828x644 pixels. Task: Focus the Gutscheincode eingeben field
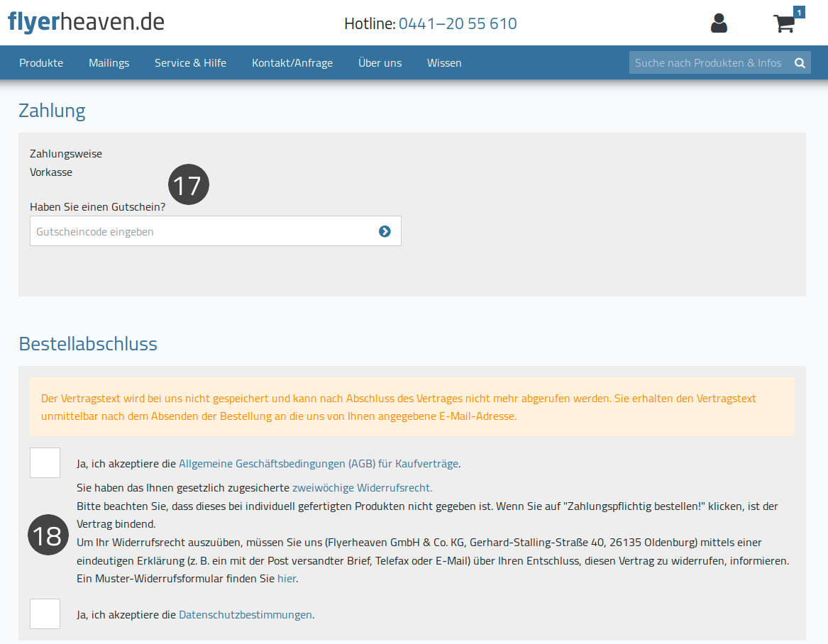click(216, 231)
